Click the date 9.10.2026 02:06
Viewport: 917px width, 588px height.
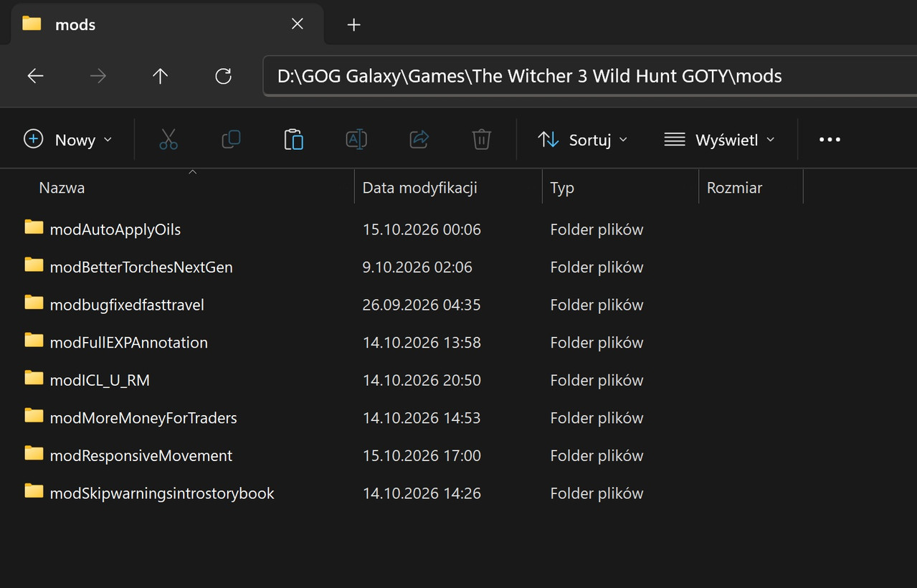pos(417,267)
